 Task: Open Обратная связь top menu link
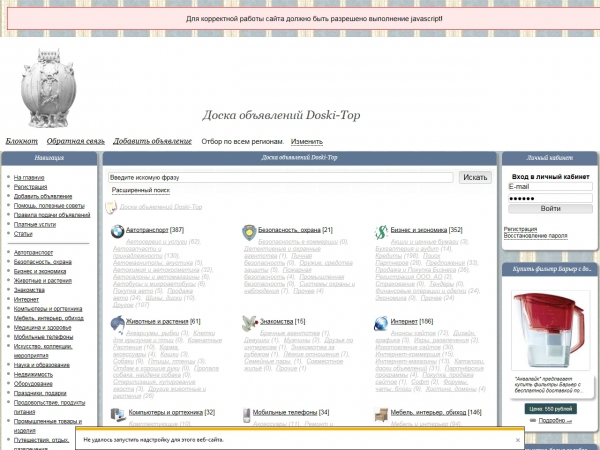coord(75,141)
